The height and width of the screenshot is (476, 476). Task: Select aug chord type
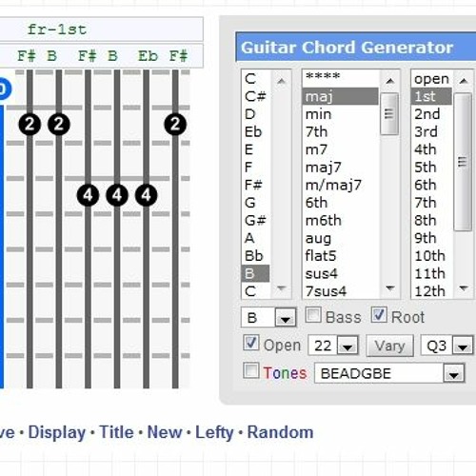tap(341, 238)
